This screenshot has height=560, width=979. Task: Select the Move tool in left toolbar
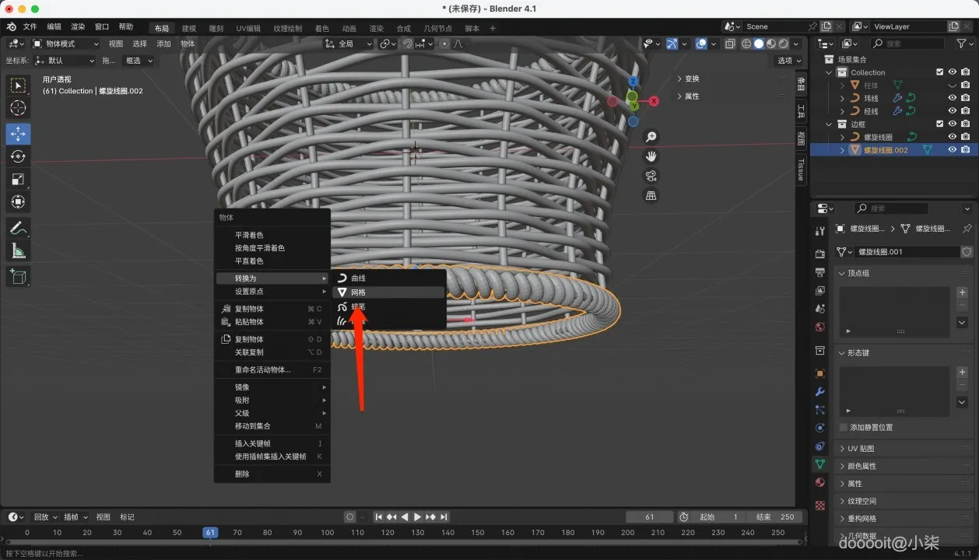[18, 134]
